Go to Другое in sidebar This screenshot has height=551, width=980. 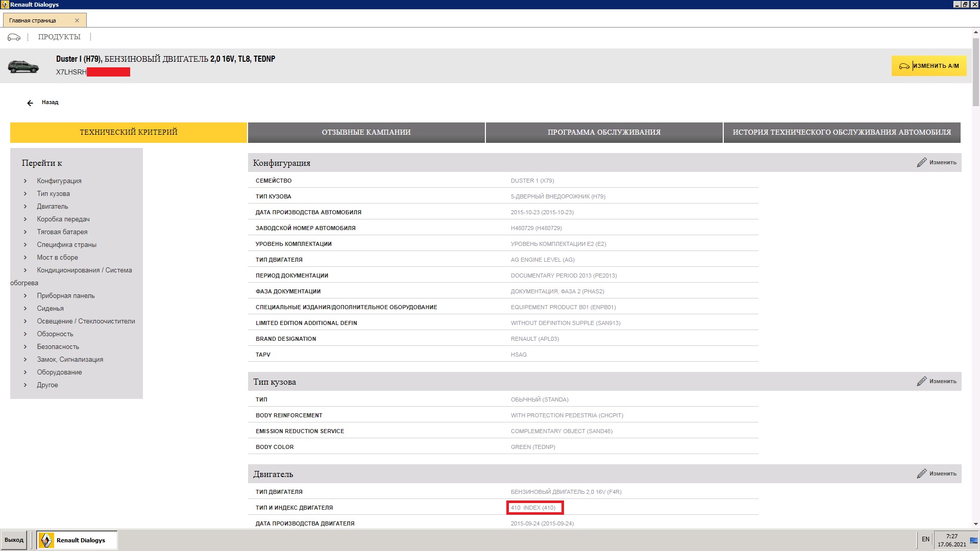(x=47, y=385)
